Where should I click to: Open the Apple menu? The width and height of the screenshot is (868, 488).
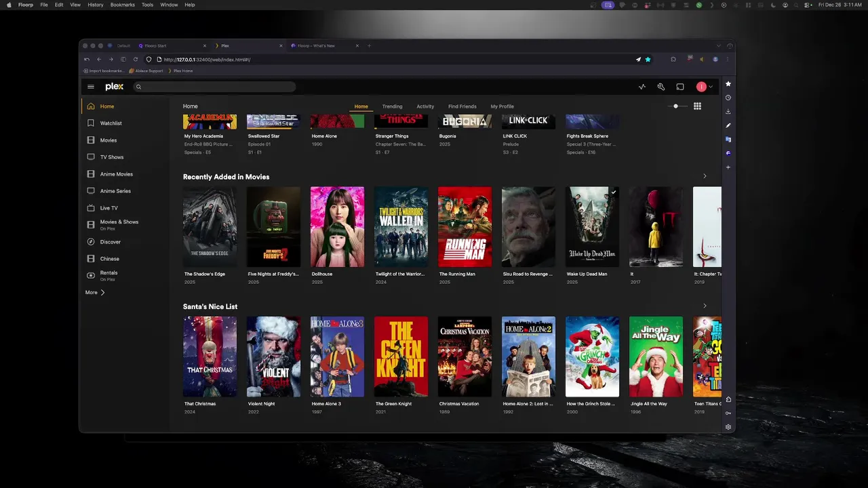(x=9, y=5)
